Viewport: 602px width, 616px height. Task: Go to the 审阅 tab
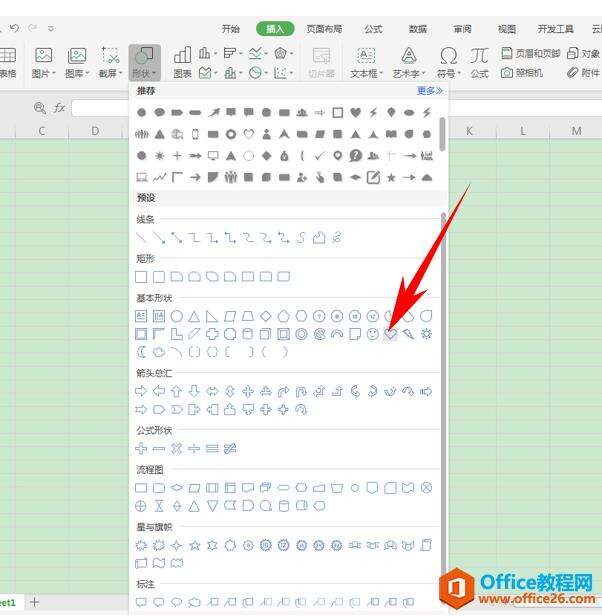click(x=462, y=29)
